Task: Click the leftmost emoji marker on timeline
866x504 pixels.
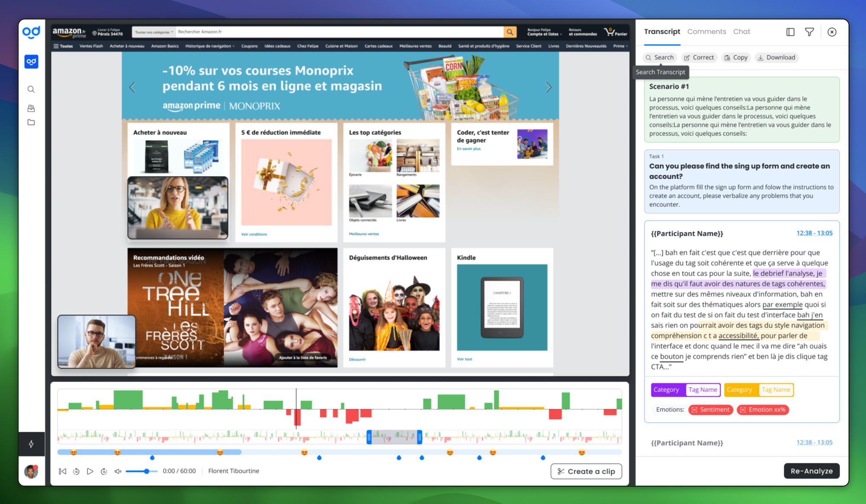Action: click(x=74, y=453)
